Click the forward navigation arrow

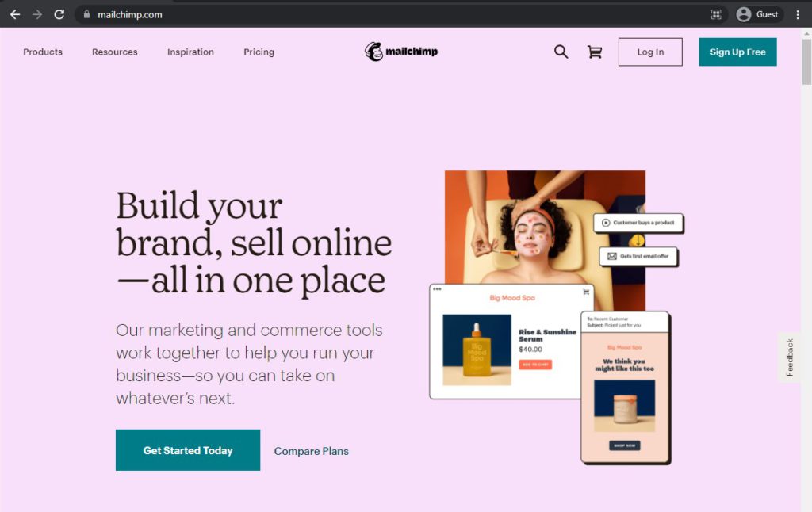point(36,14)
